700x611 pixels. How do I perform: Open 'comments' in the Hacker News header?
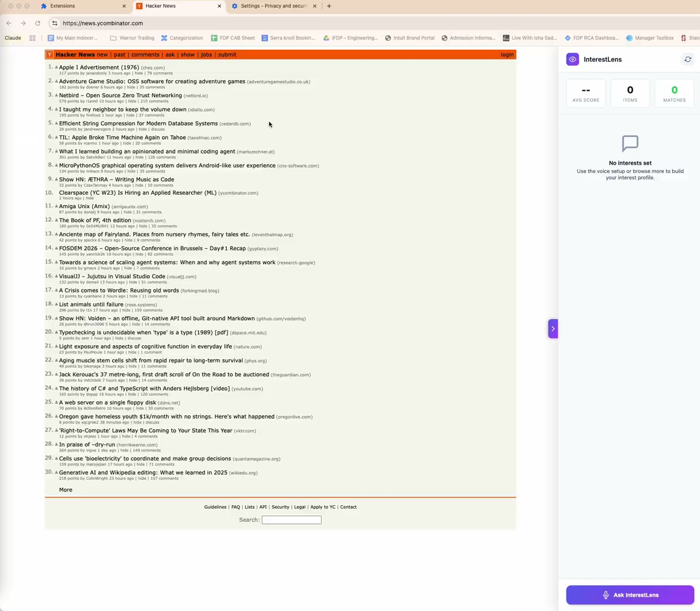point(145,55)
